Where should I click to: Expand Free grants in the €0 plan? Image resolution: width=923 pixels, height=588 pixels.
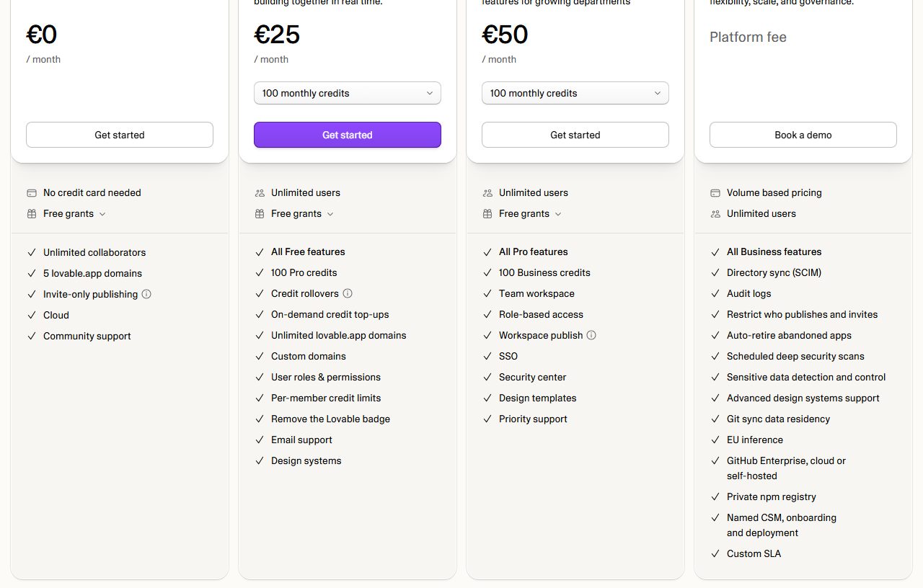coord(74,213)
